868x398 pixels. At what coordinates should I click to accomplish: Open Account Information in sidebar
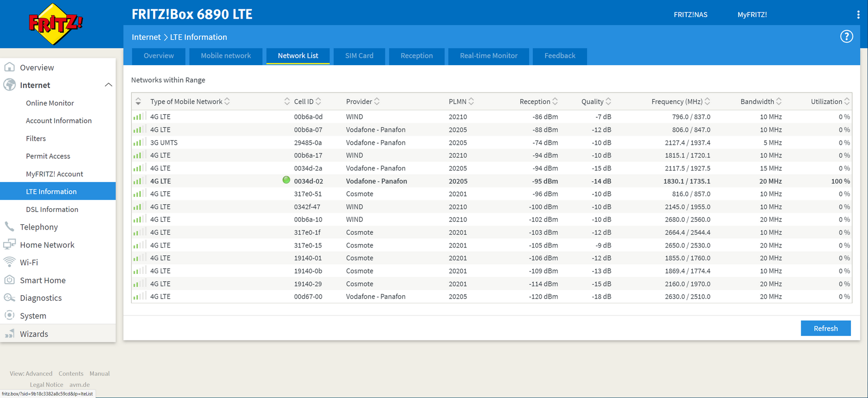coord(58,120)
